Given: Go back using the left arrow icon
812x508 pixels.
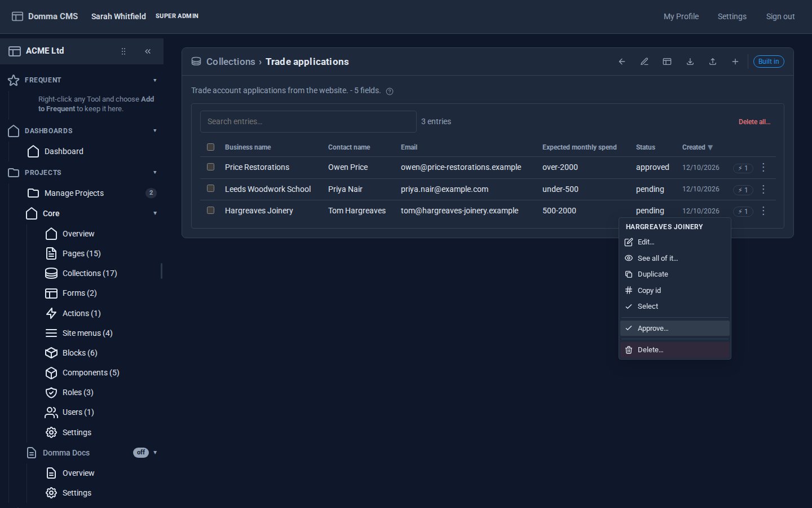Looking at the screenshot, I should pos(622,62).
